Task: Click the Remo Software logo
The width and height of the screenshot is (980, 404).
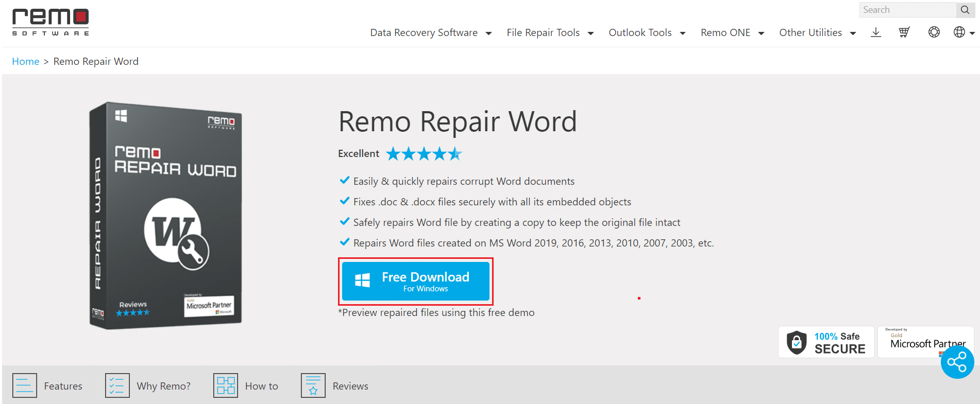Action: (50, 22)
